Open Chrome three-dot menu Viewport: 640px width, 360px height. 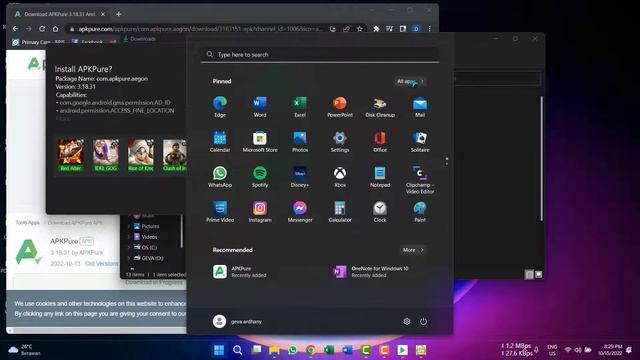429,29
